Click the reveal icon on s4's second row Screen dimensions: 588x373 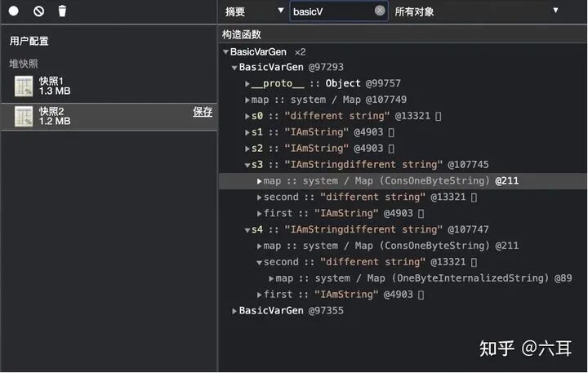coord(474,263)
